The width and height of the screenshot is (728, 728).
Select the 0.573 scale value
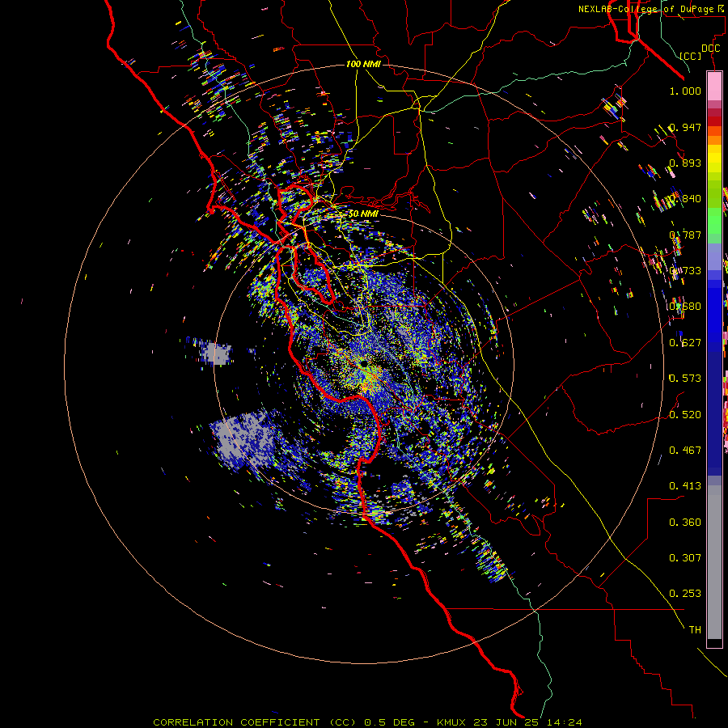point(685,379)
